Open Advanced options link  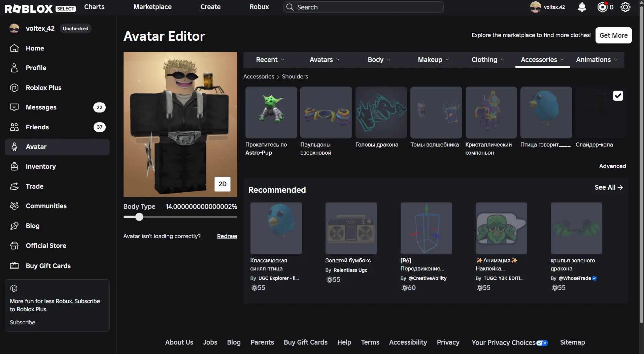click(x=612, y=166)
